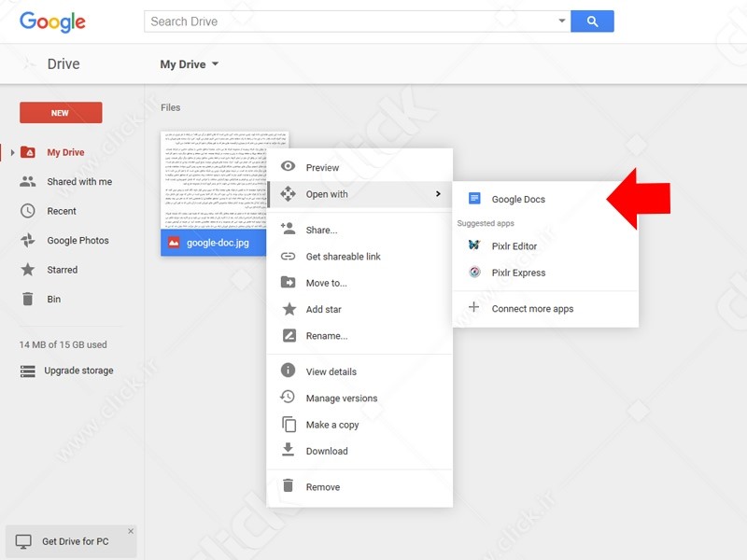The image size is (747, 560).
Task: Choose Pixlr Express app icon
Action: (x=474, y=273)
